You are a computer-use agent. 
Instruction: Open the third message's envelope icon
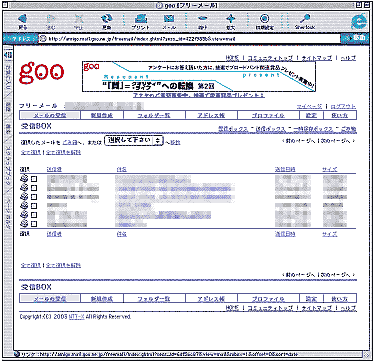tap(24, 197)
